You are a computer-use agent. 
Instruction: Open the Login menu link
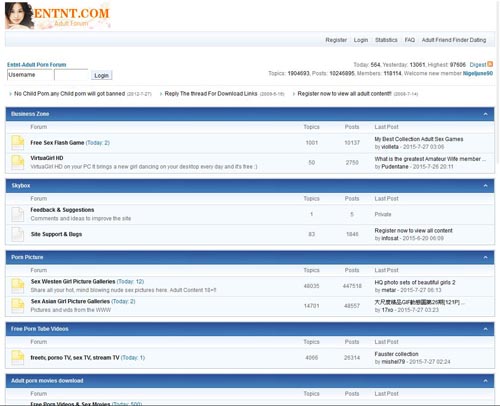(x=361, y=40)
